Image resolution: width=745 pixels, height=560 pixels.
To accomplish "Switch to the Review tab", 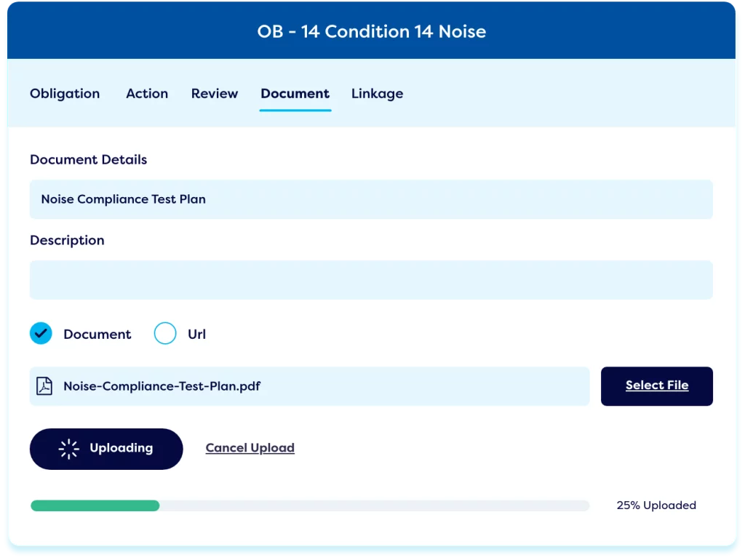I will tap(214, 93).
